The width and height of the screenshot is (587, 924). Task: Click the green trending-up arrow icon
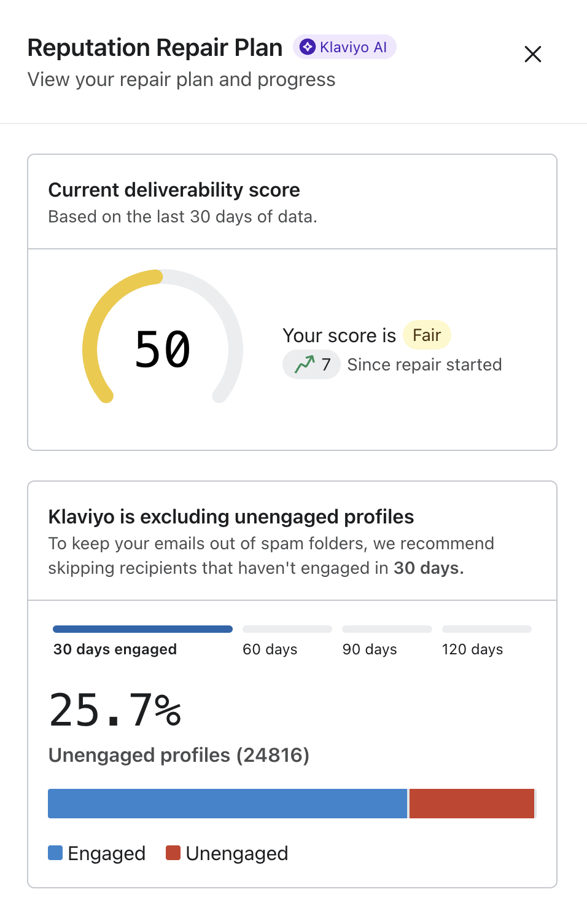[305, 364]
